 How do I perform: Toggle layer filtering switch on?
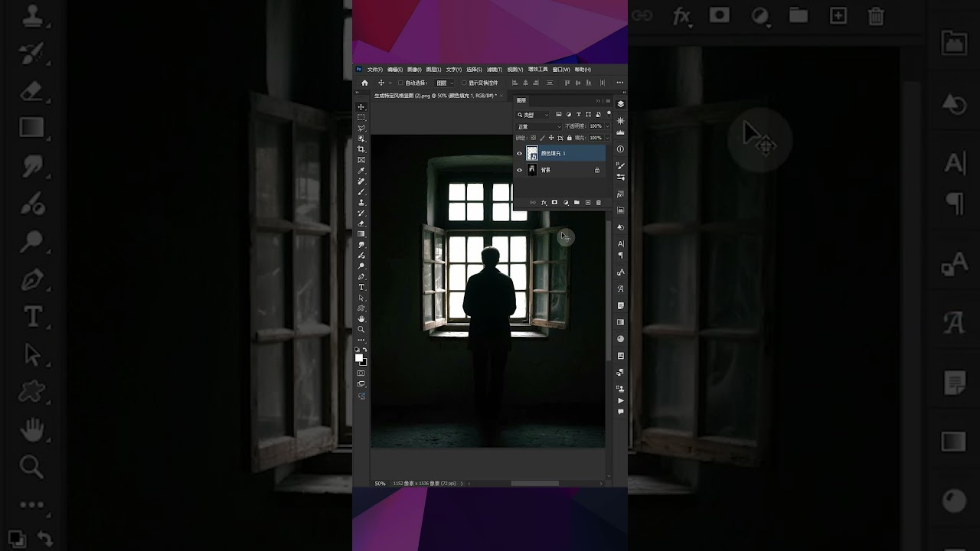click(609, 113)
